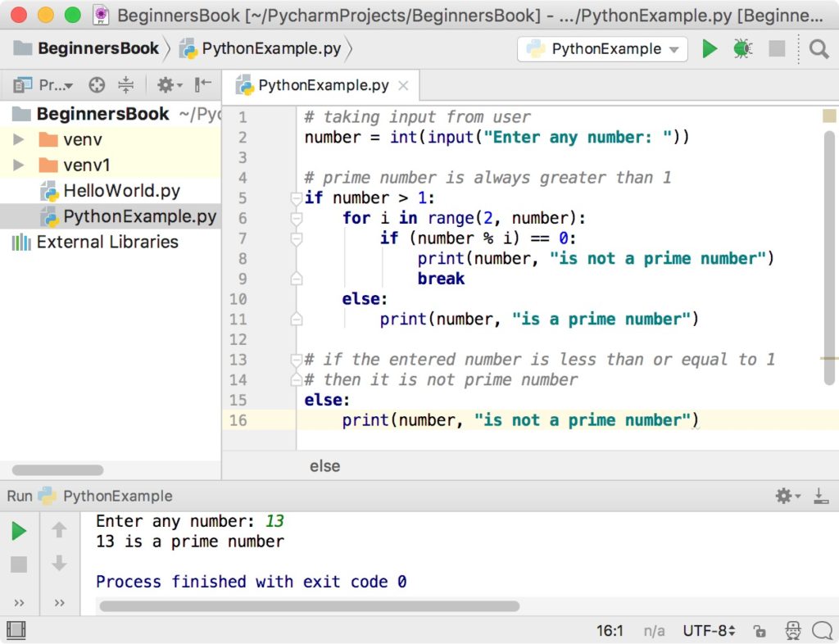Image resolution: width=839 pixels, height=644 pixels.
Task: Select the venv1 folder row
Action: (x=111, y=165)
